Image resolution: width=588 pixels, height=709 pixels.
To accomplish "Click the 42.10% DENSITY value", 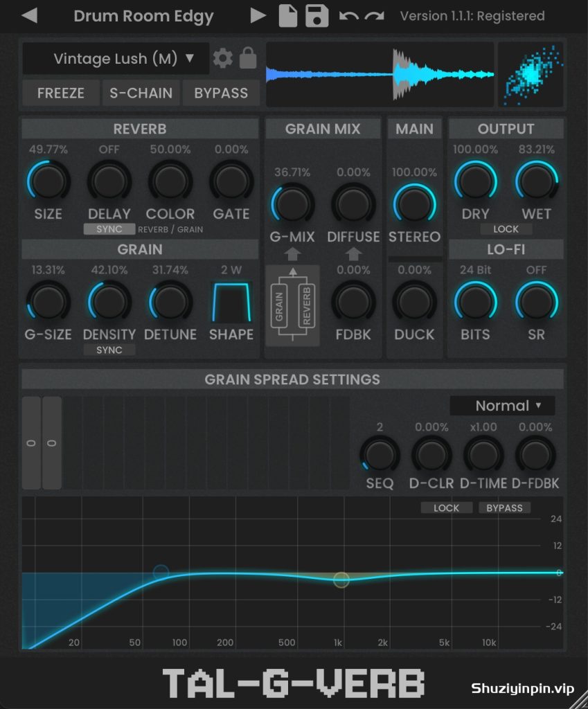I will [x=109, y=270].
